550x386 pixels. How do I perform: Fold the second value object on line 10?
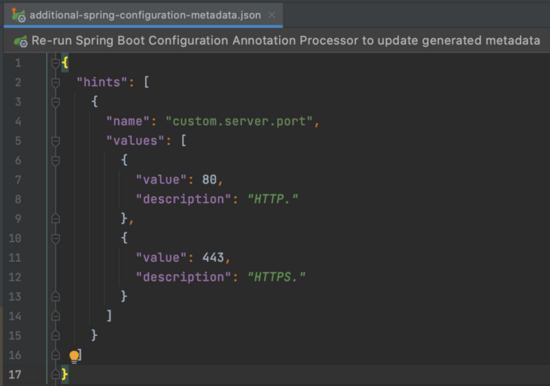55,239
